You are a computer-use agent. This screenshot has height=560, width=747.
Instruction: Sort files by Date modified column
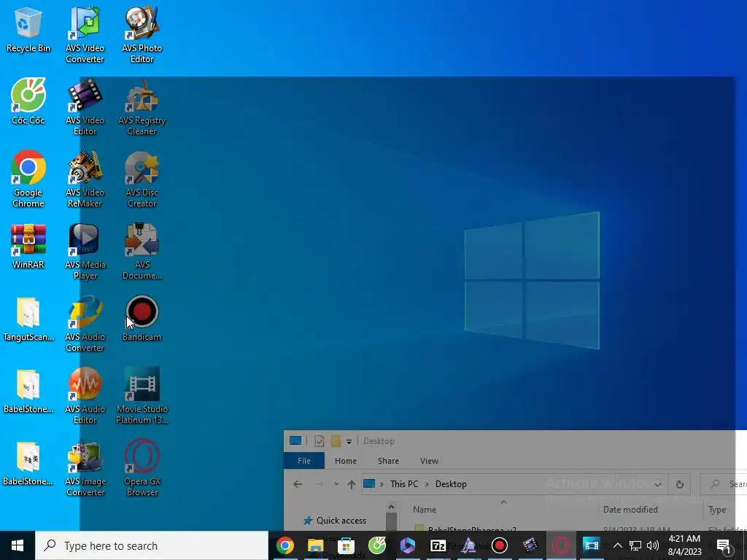pyautogui.click(x=630, y=510)
